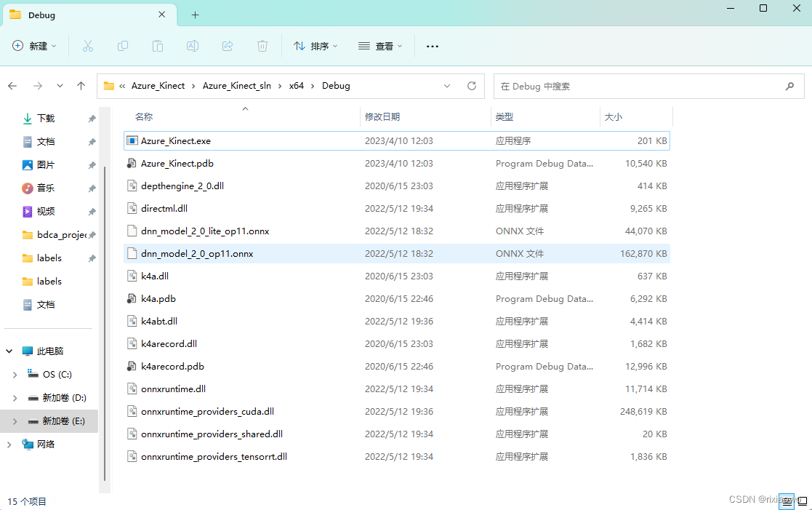Click the onnxruntime.dll file icon
The height and width of the screenshot is (510, 812).
click(x=132, y=389)
